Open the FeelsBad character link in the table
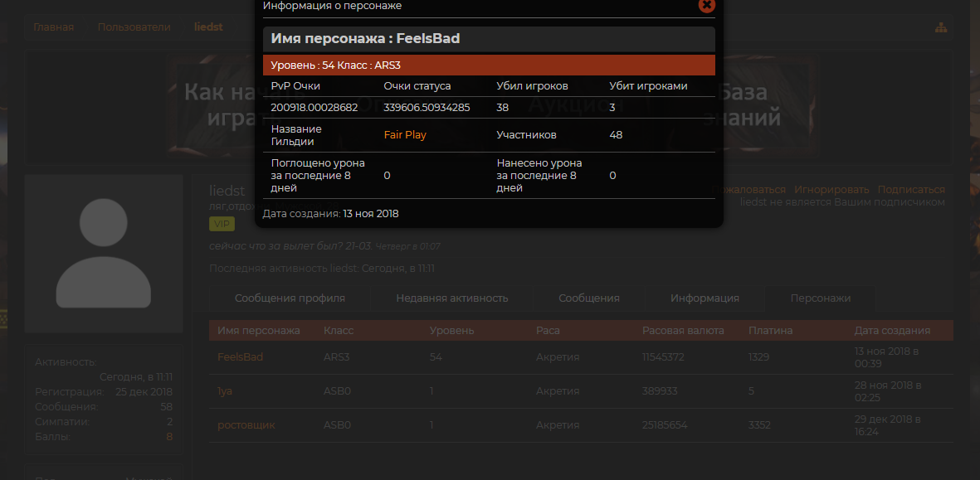 [x=240, y=357]
